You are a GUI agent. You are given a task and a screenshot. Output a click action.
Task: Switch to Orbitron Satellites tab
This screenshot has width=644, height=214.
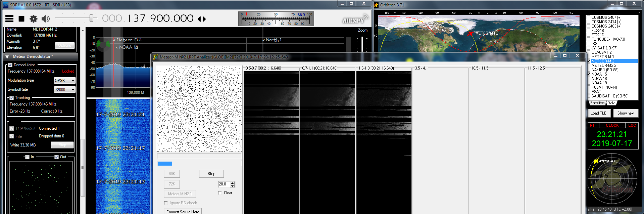click(x=597, y=103)
